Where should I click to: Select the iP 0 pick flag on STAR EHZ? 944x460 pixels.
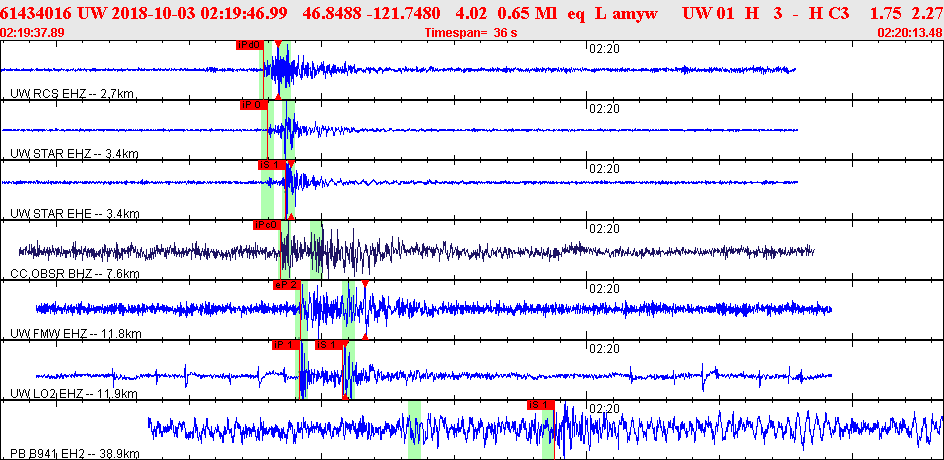[253, 105]
